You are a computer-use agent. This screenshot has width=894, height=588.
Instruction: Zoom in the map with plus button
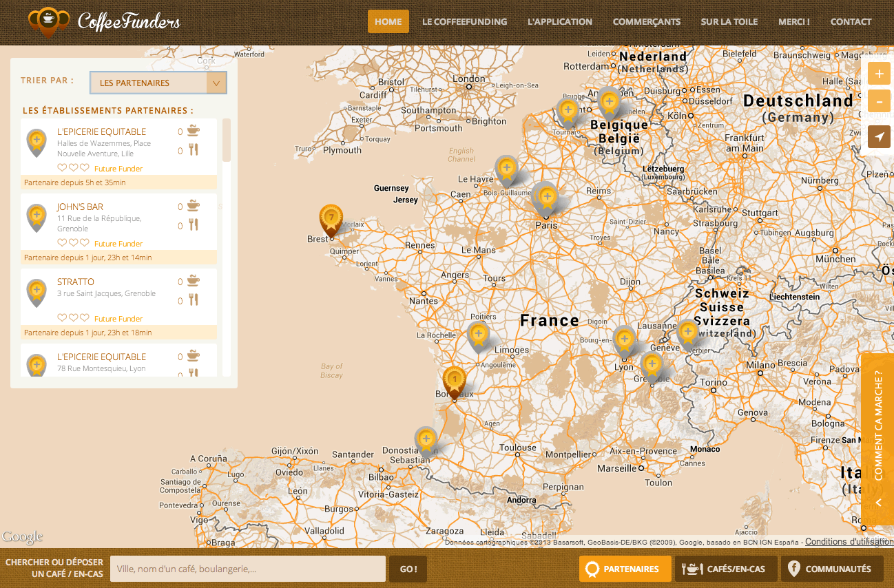pos(879,74)
